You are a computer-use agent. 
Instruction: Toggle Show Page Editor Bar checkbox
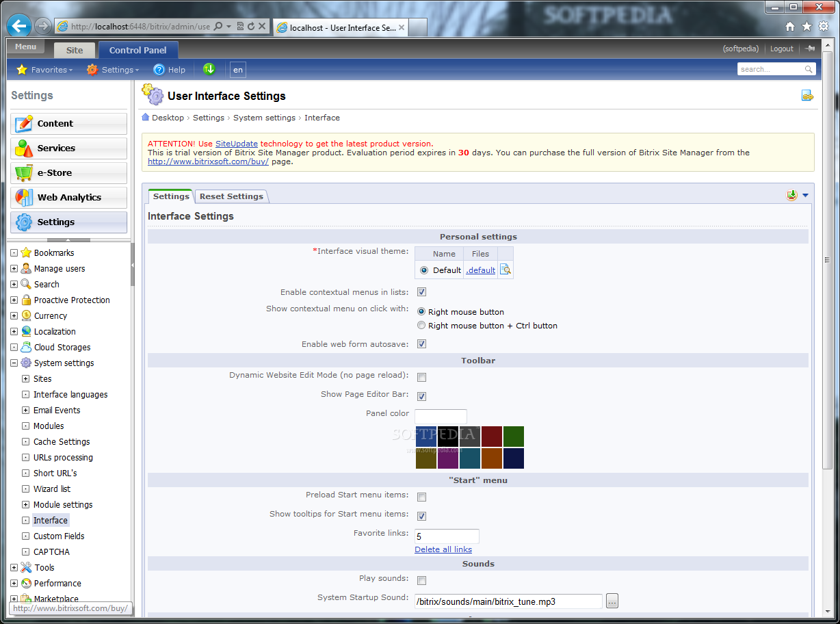[x=422, y=396]
